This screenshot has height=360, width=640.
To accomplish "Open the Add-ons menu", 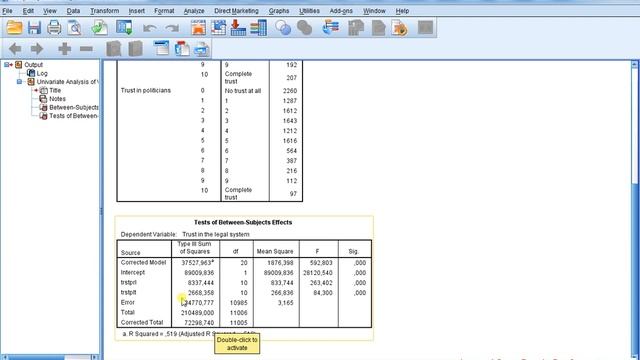I will [341, 11].
